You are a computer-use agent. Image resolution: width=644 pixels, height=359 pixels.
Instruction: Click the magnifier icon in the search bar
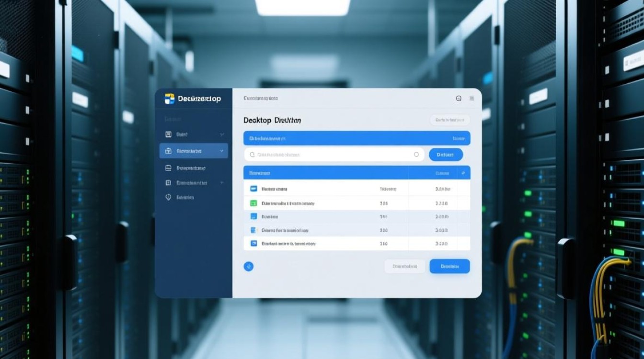click(x=252, y=155)
